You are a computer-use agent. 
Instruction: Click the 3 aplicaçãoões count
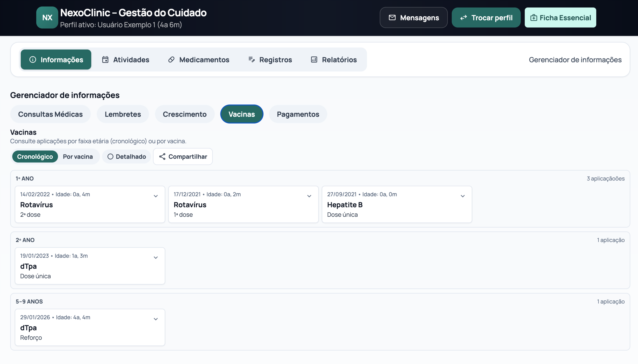click(606, 178)
